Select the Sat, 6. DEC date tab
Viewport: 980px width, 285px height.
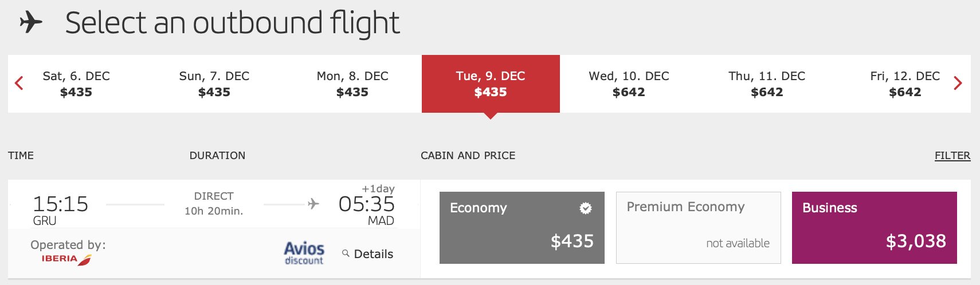tap(76, 84)
